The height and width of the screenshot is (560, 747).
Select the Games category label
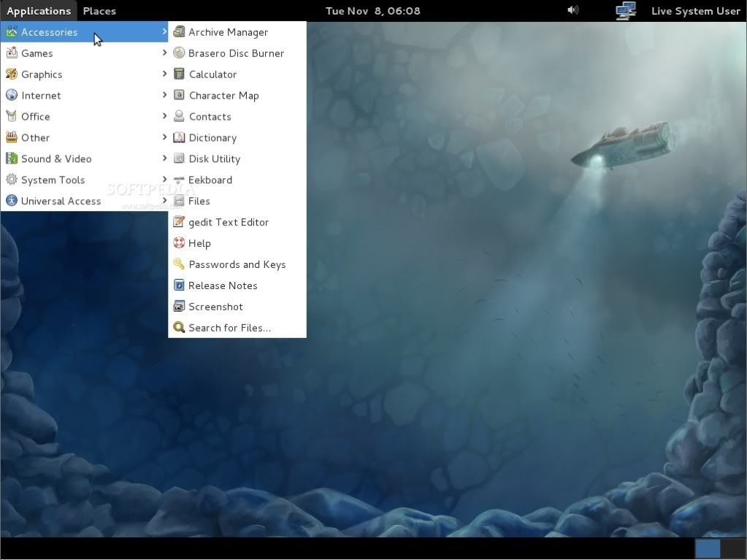(x=37, y=53)
